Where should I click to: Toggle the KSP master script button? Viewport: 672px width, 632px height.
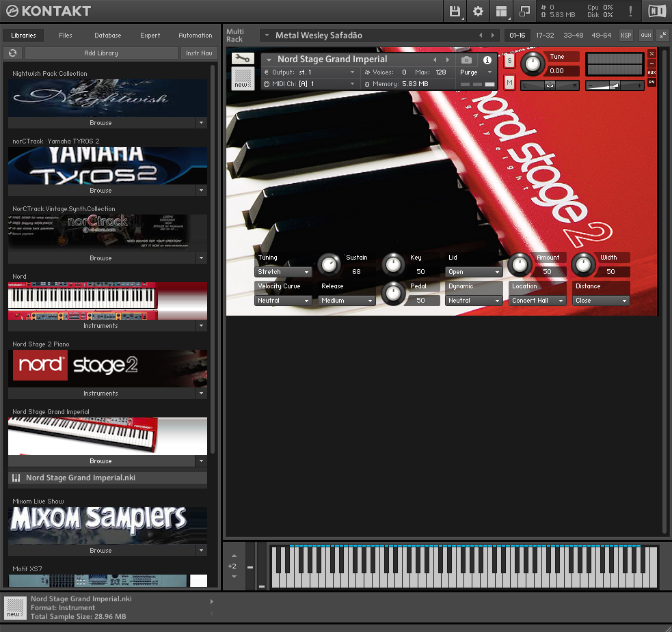[x=626, y=35]
